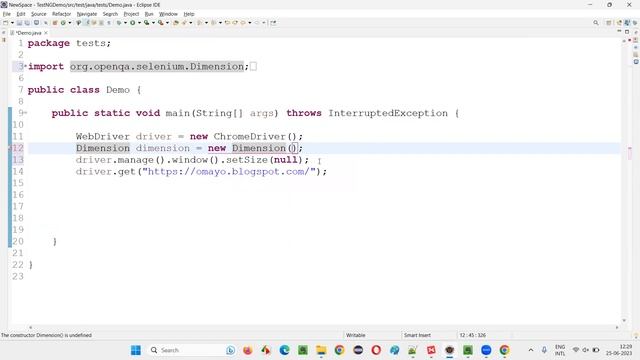
Task: Click the Open Type toolbar icon
Action: [x=176, y=23]
